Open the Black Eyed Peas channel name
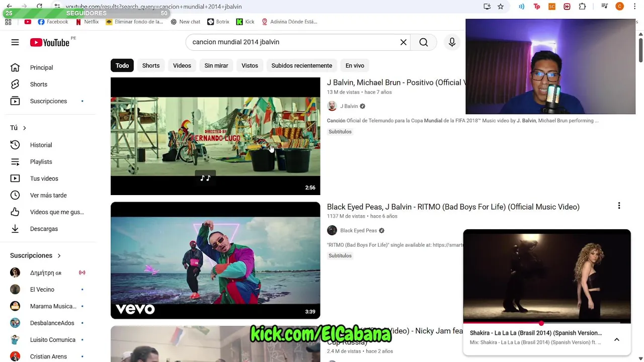The height and width of the screenshot is (362, 644). click(x=358, y=230)
